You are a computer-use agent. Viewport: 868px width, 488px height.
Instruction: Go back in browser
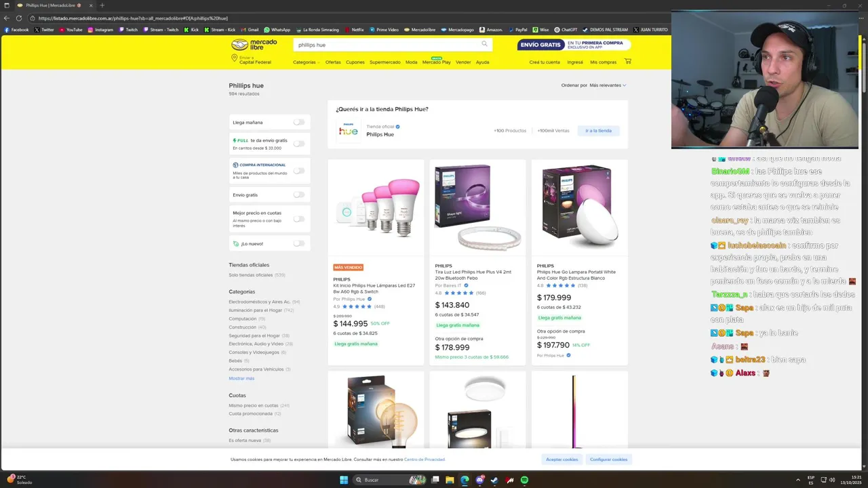click(7, 18)
